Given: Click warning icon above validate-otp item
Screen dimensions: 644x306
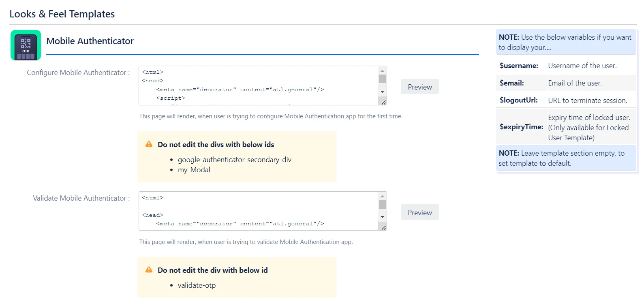Looking at the screenshot, I should [149, 270].
